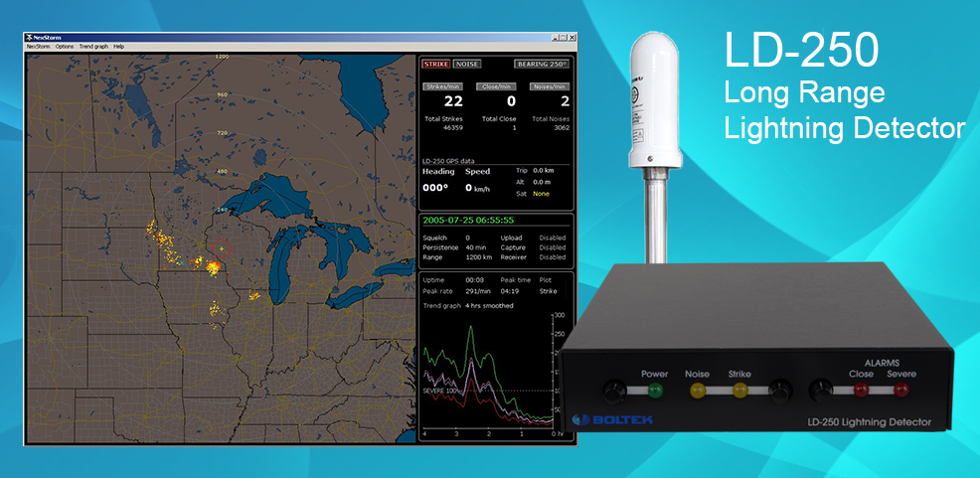Click the Peak time 04:19 value
The image size is (980, 478).
[508, 291]
